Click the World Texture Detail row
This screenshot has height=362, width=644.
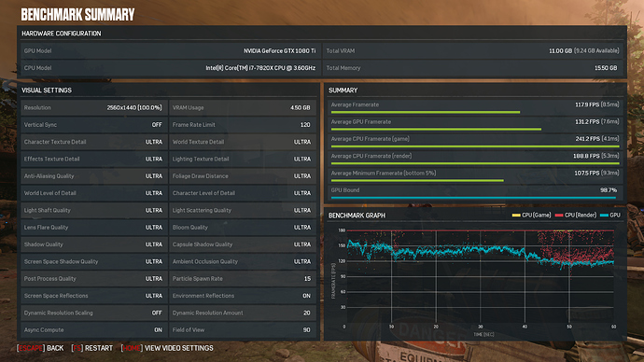[243, 142]
